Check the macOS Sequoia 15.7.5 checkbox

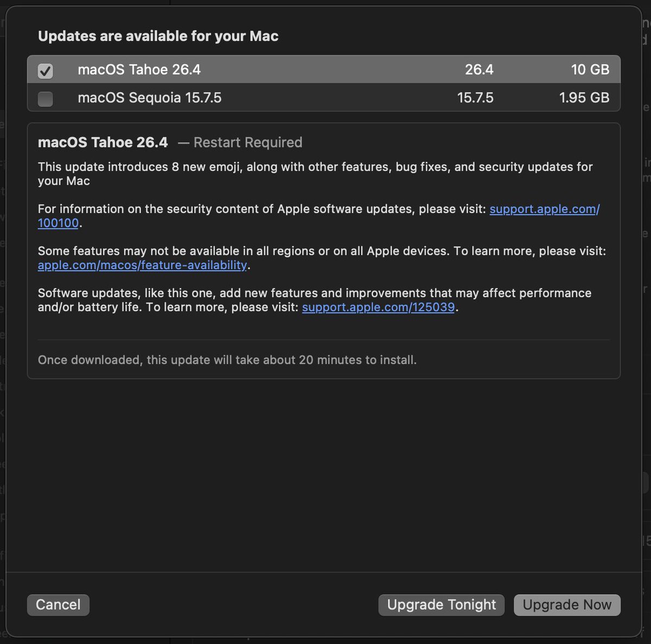point(46,99)
